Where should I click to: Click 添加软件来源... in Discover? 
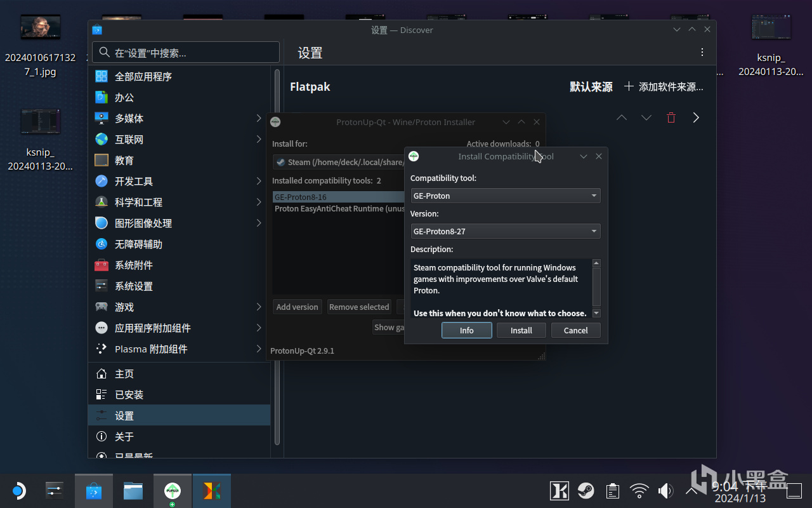664,86
